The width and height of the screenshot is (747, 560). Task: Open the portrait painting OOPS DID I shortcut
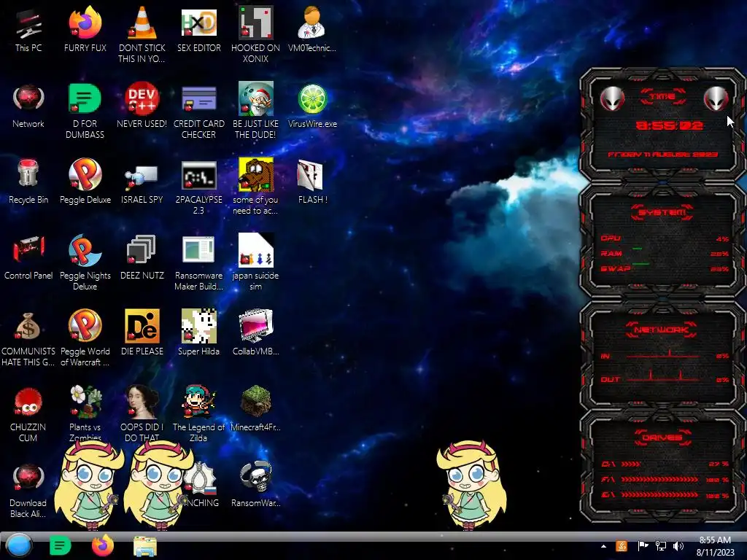tap(142, 413)
